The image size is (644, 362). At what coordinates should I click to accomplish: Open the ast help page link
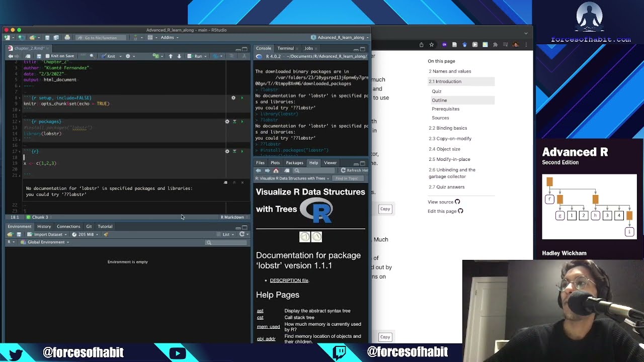260,311
